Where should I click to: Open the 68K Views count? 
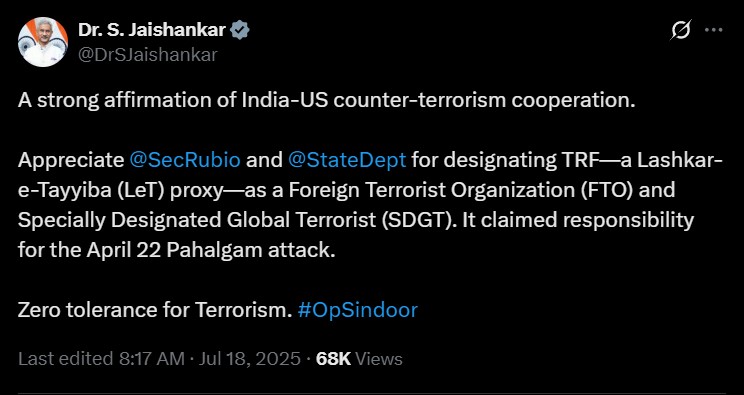pos(359,359)
